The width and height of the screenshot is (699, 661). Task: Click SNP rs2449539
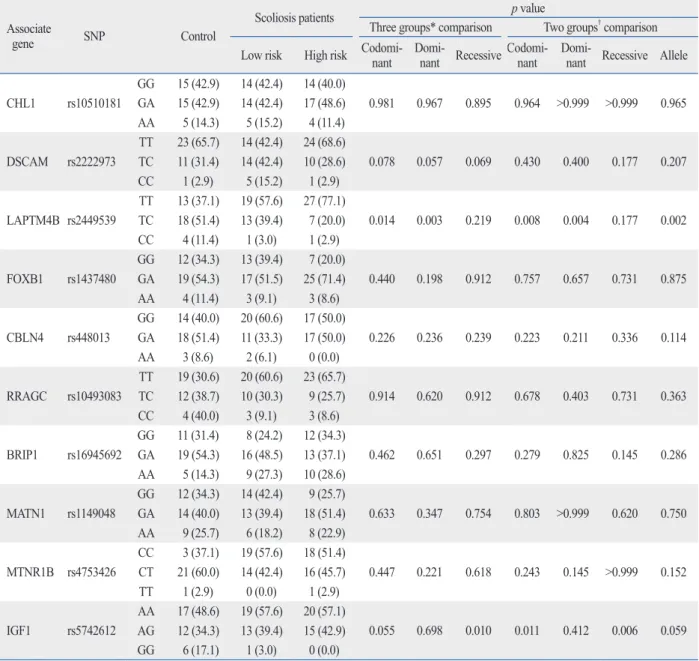(91, 220)
